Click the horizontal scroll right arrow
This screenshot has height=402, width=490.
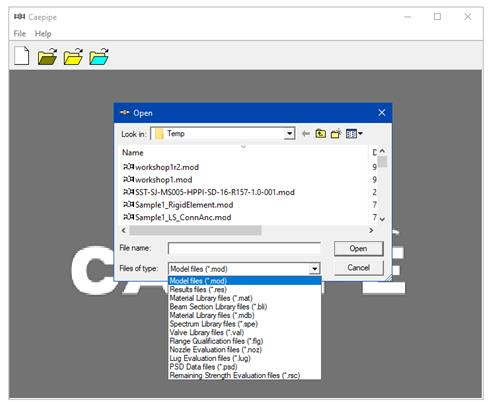pos(371,230)
